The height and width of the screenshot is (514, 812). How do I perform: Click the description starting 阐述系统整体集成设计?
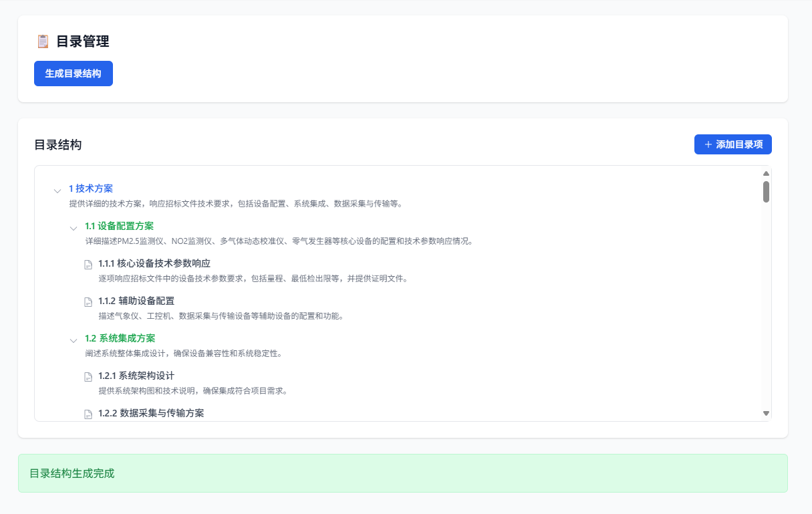[x=183, y=354]
